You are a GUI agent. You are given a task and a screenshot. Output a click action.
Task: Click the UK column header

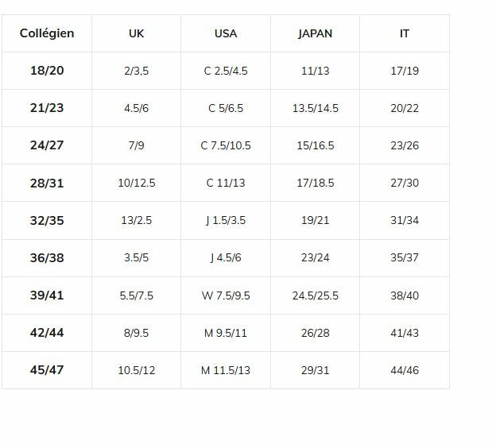[x=136, y=33]
